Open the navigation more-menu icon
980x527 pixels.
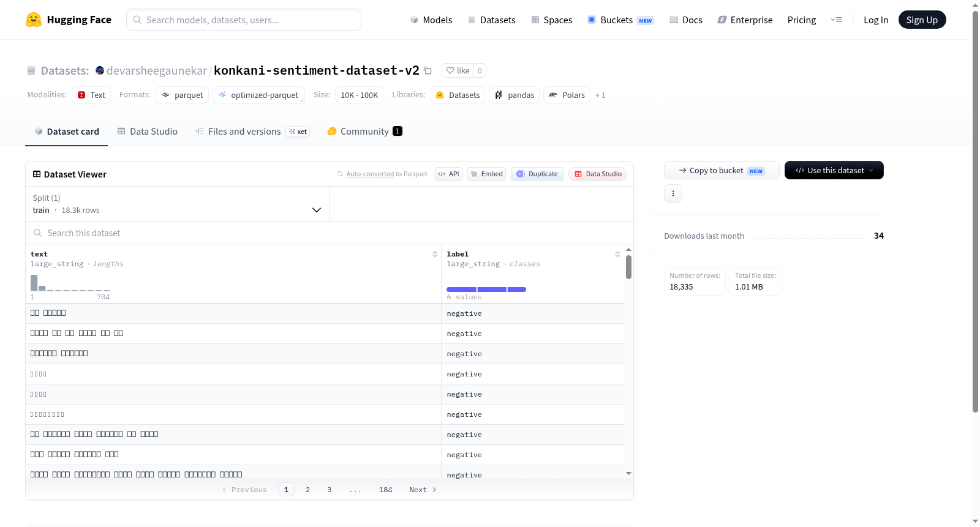pos(836,20)
